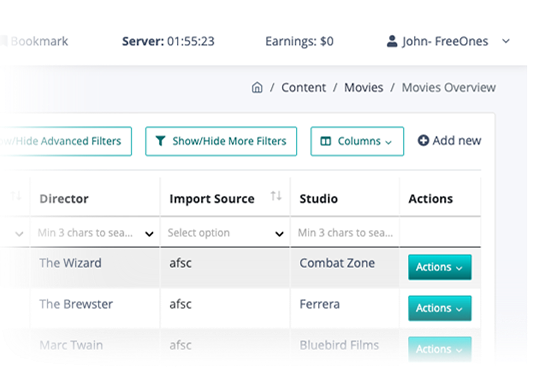Viewport: 558px width, 379px height.
Task: Click the Add new link
Action: pos(449,141)
